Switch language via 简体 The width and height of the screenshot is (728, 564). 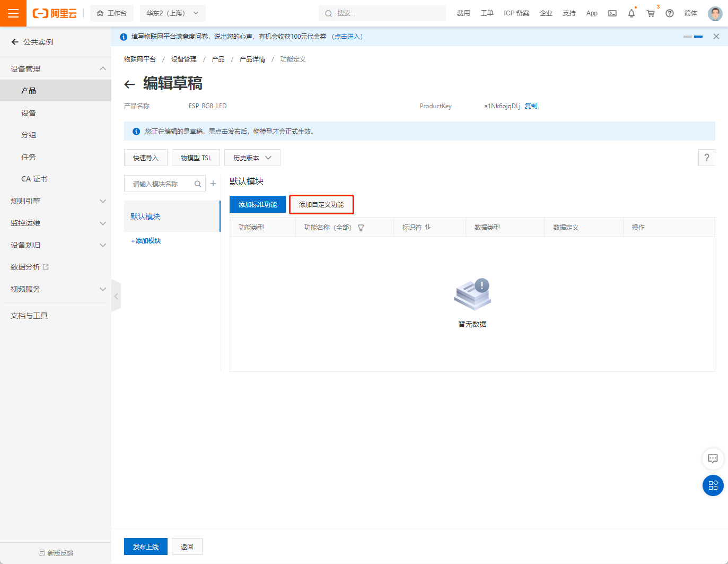pyautogui.click(x=691, y=13)
